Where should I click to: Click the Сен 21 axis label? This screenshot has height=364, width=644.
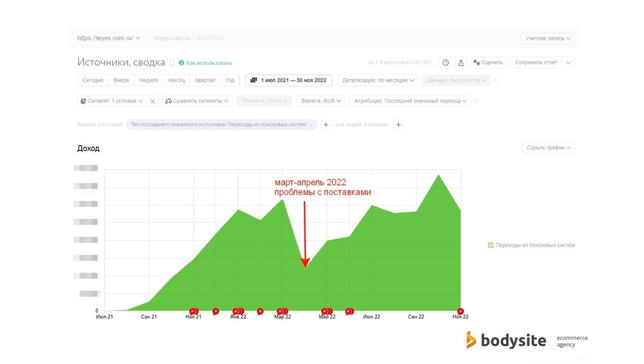[x=149, y=317]
